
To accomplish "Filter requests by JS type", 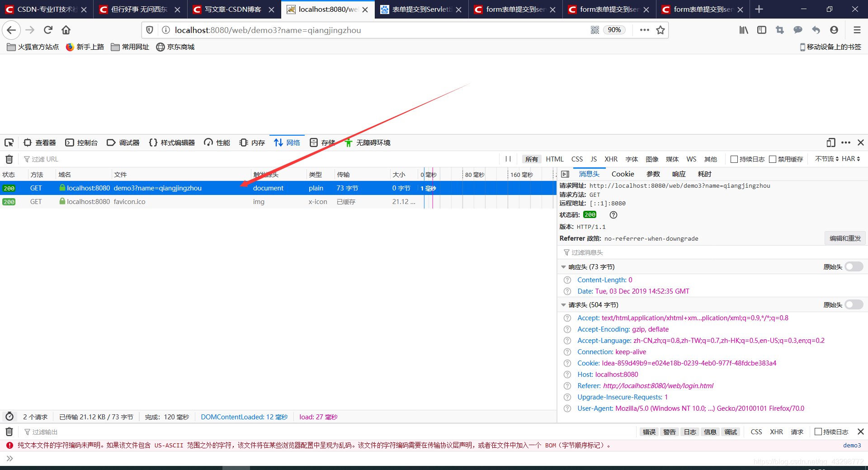I will 594,159.
